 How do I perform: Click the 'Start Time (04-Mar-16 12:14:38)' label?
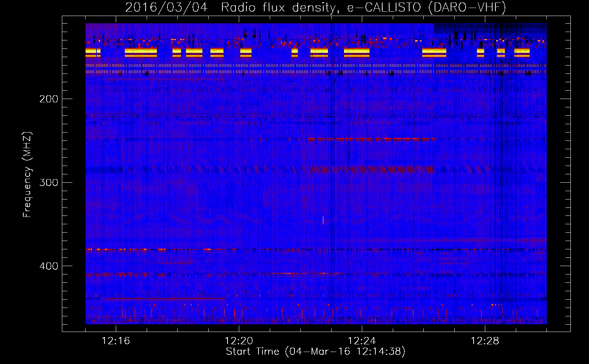pyautogui.click(x=316, y=352)
